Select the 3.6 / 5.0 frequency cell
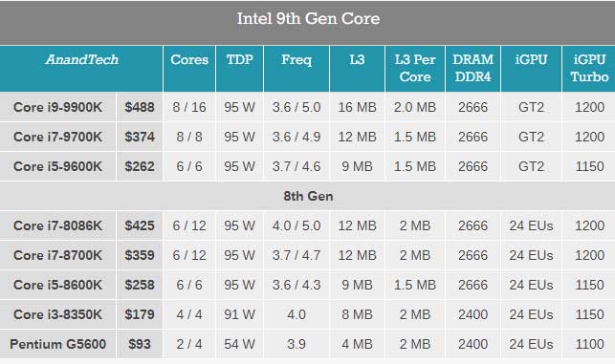Screen dimensions: 615x364 [297, 107]
